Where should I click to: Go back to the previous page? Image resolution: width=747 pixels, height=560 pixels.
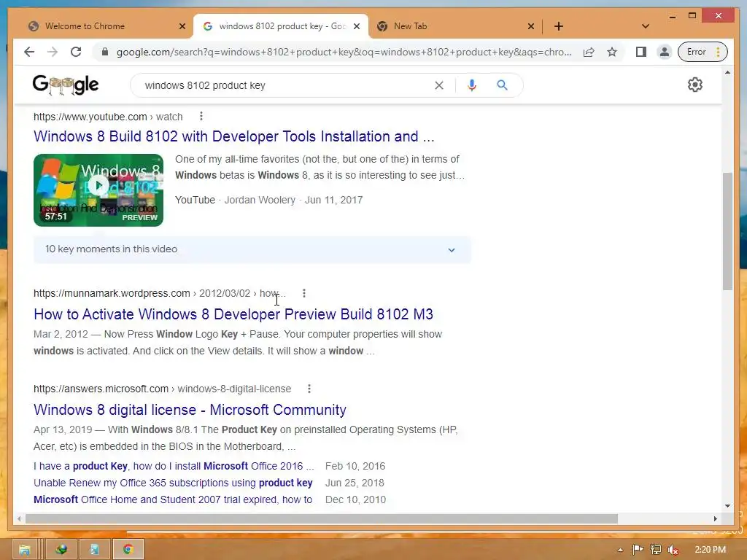point(29,52)
